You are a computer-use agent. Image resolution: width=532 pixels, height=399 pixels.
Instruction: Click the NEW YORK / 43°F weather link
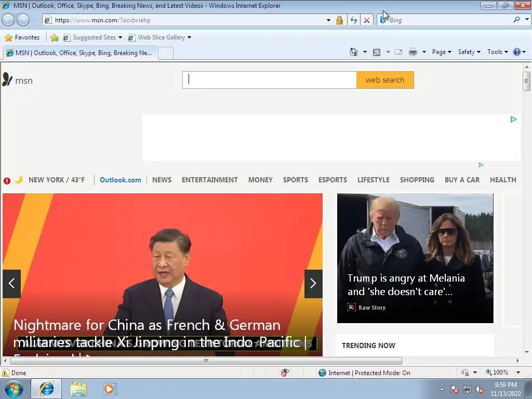click(x=57, y=180)
